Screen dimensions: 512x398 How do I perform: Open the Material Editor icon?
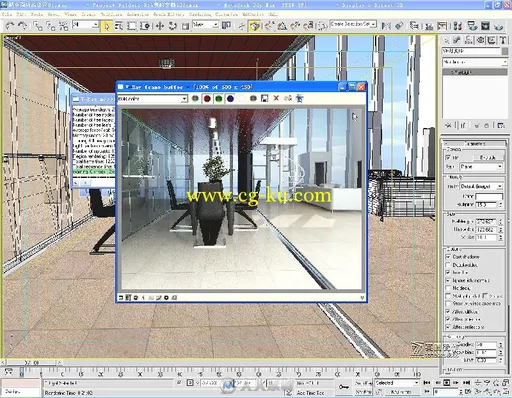click(457, 26)
